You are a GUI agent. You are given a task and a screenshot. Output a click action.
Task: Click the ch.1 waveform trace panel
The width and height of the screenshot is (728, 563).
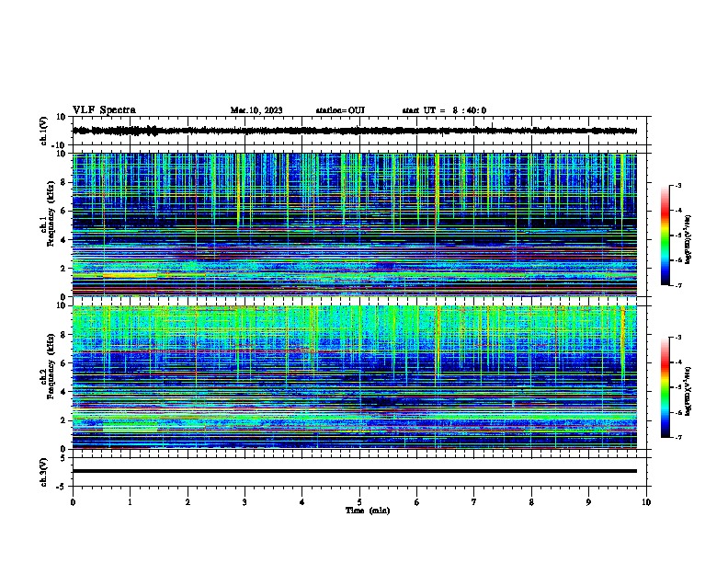point(361,131)
